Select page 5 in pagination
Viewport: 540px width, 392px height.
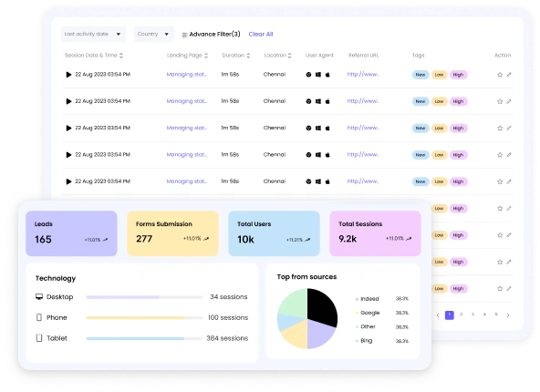[496, 315]
